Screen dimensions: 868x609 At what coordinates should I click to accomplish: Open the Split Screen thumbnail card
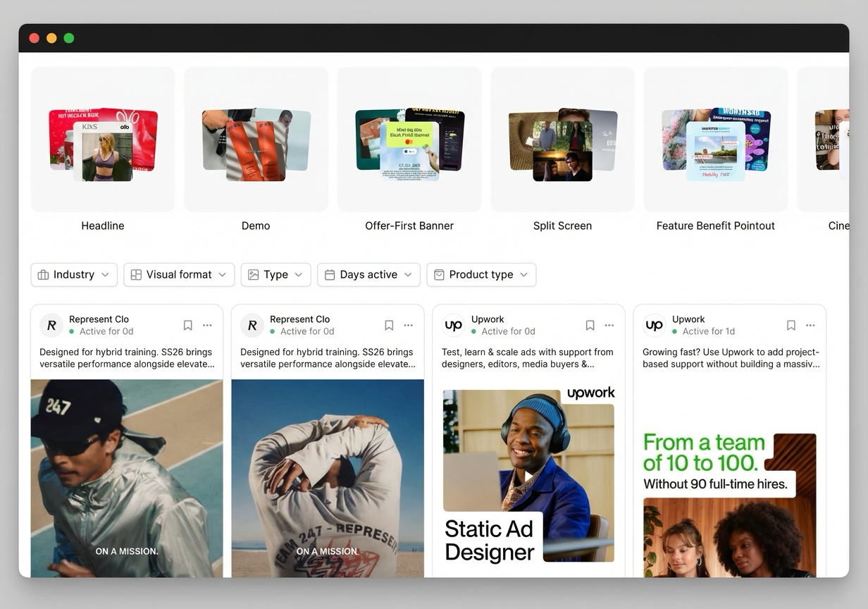(x=562, y=139)
